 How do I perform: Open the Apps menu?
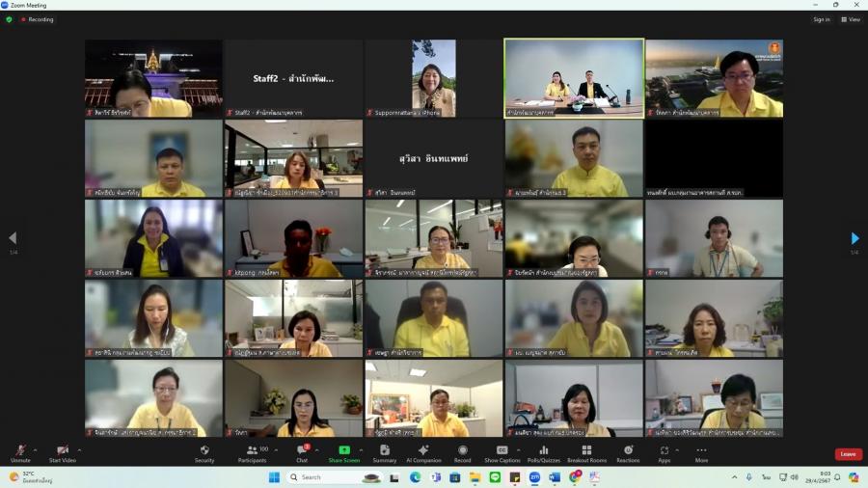665,453
